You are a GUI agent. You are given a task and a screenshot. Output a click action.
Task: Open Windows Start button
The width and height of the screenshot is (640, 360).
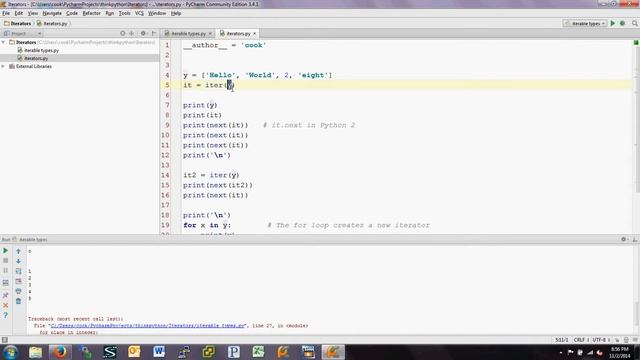[x=11, y=352]
